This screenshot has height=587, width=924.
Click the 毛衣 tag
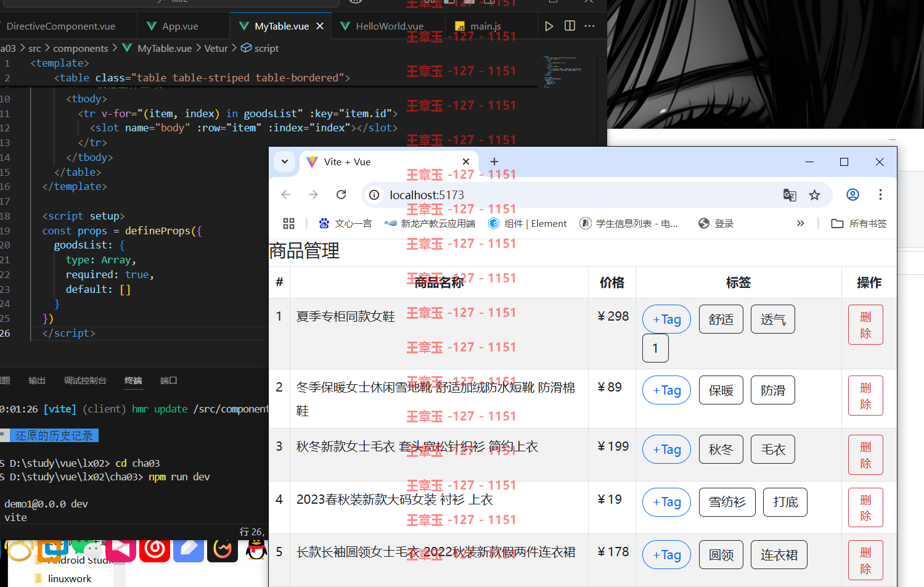tap(773, 449)
